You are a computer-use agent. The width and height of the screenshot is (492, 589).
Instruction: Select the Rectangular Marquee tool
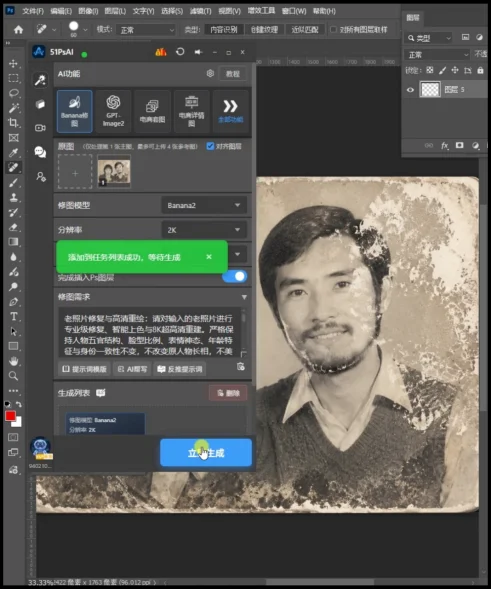pyautogui.click(x=14, y=78)
